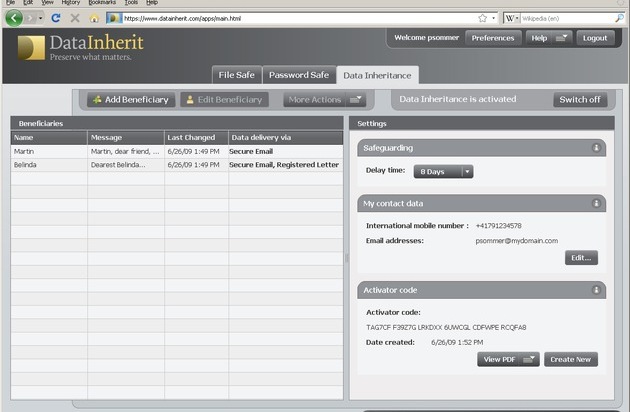The width and height of the screenshot is (630, 412).
Task: Reload the page with the refresh icon
Action: click(x=56, y=18)
